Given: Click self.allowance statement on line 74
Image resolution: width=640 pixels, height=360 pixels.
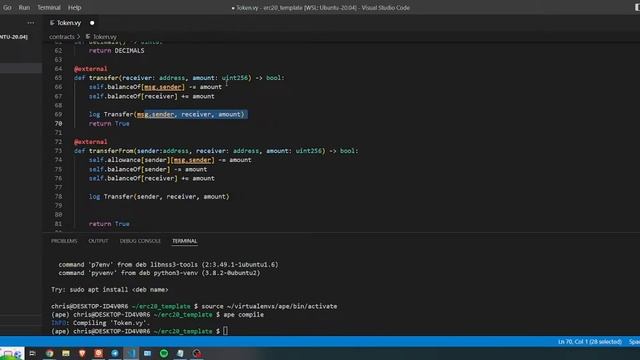Looking at the screenshot, I should point(170,160).
